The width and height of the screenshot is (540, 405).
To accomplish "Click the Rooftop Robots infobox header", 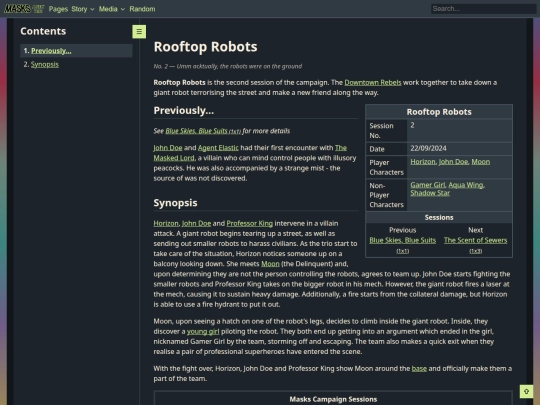I will tap(439, 112).
